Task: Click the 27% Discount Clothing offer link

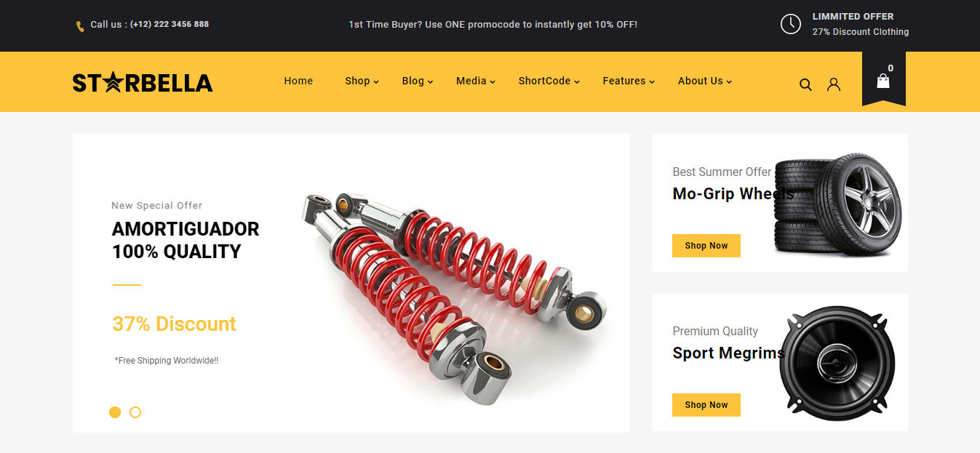Action: tap(861, 32)
